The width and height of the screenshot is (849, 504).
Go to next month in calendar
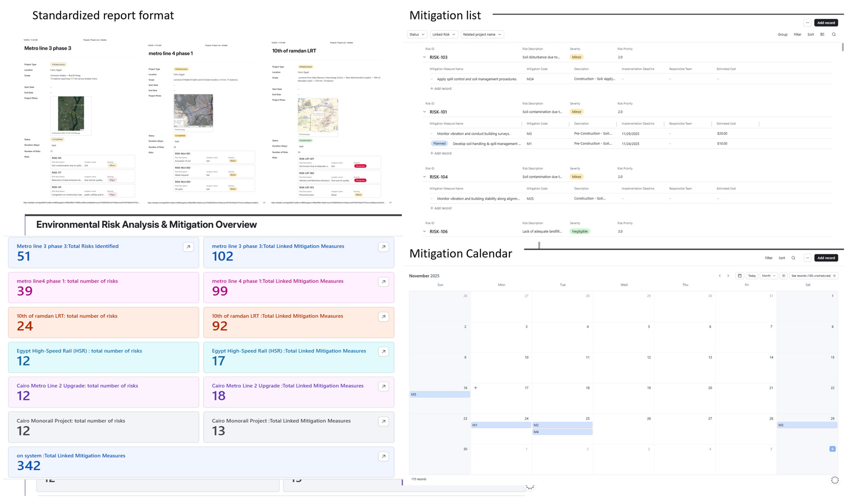pyautogui.click(x=728, y=276)
